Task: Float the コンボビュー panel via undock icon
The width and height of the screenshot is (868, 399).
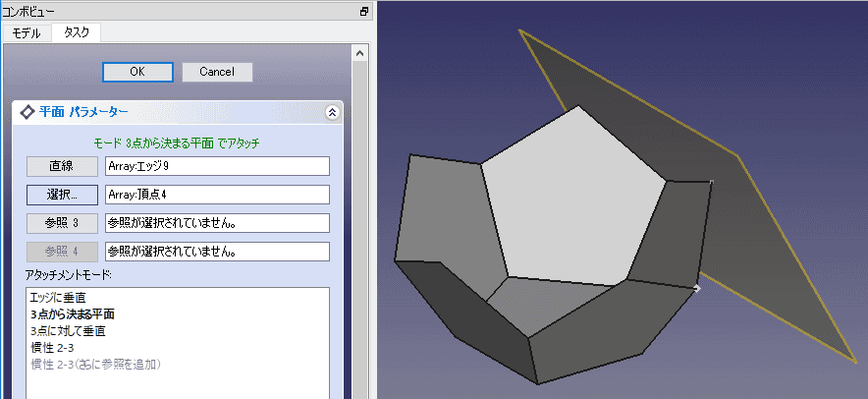Action: click(x=364, y=11)
